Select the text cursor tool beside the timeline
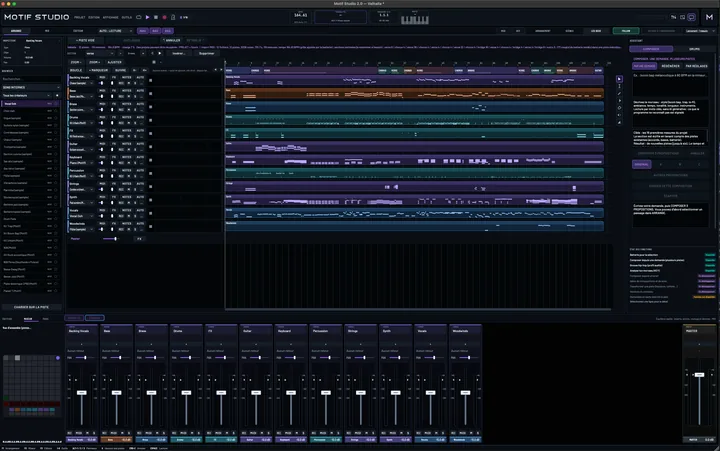 619,86
